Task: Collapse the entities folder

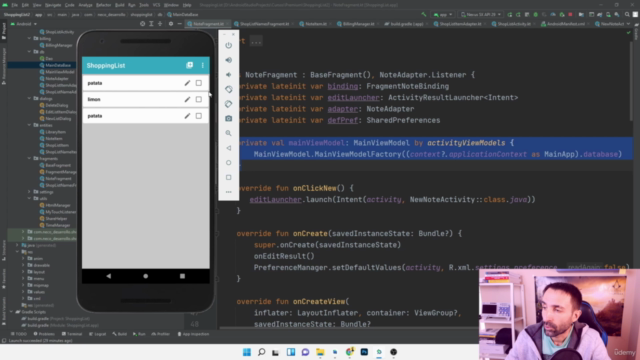Action: point(29,125)
